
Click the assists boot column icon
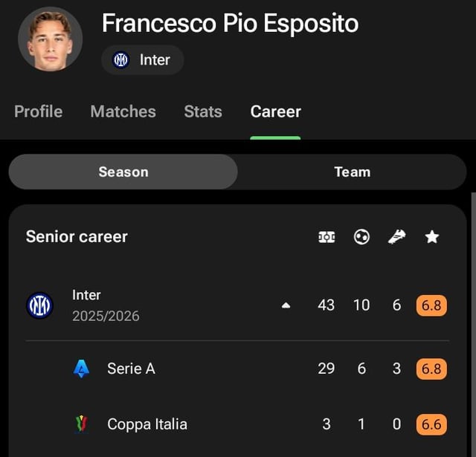click(x=396, y=237)
